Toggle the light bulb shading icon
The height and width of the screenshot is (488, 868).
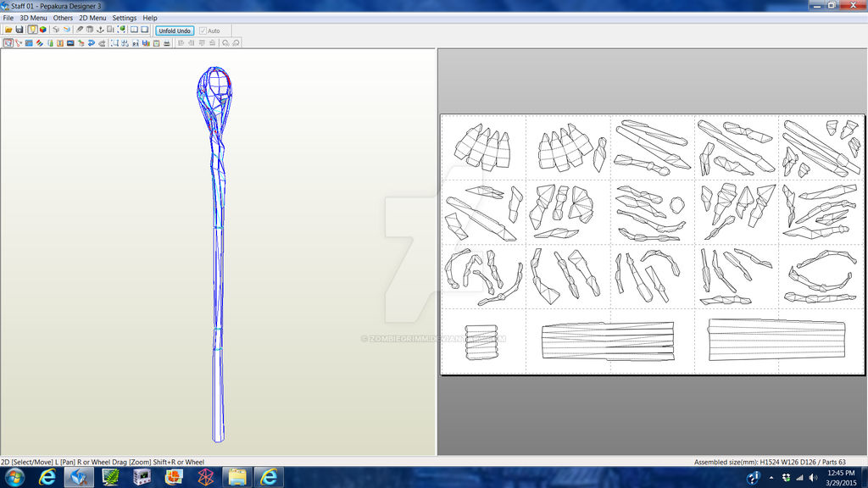(34, 29)
